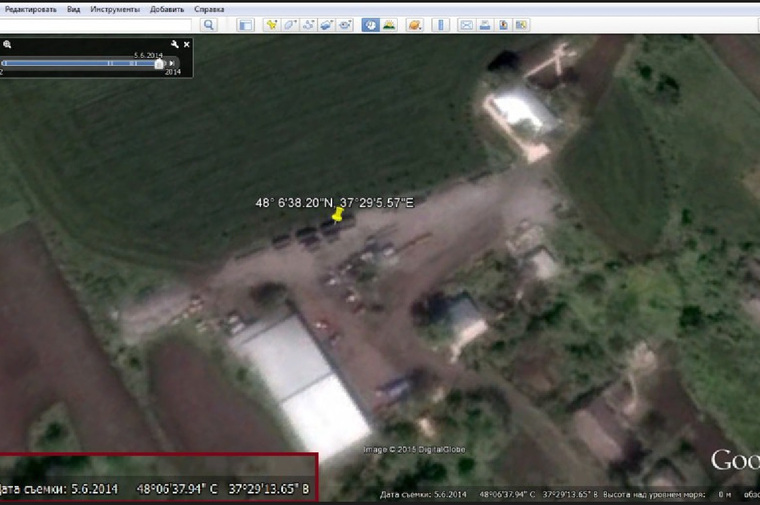This screenshot has height=505, width=760.
Task: Toggle the historical imagery clock icon
Action: pyautogui.click(x=370, y=25)
